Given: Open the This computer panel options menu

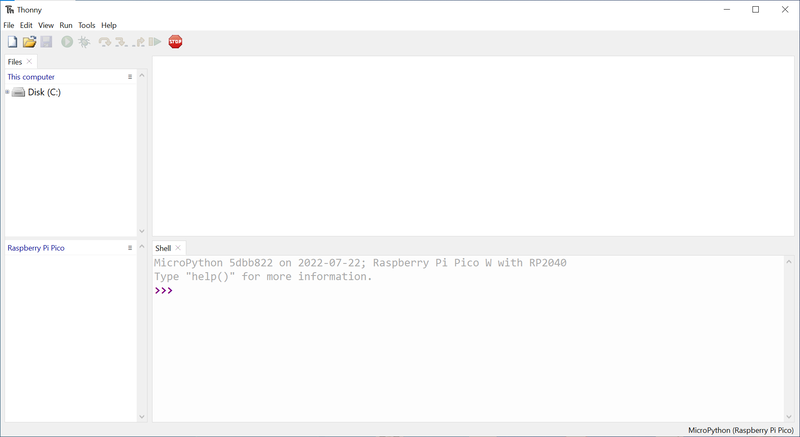Looking at the screenshot, I should click(130, 77).
